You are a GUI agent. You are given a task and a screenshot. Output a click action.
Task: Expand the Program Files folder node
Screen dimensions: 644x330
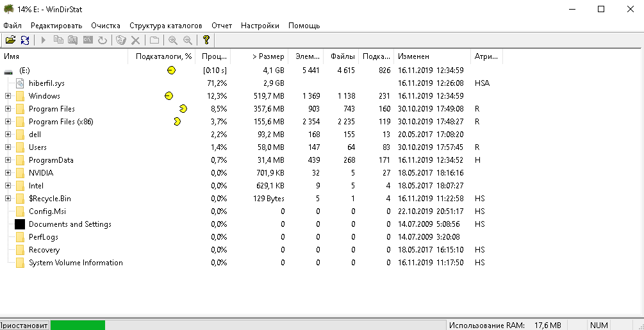[x=8, y=109]
